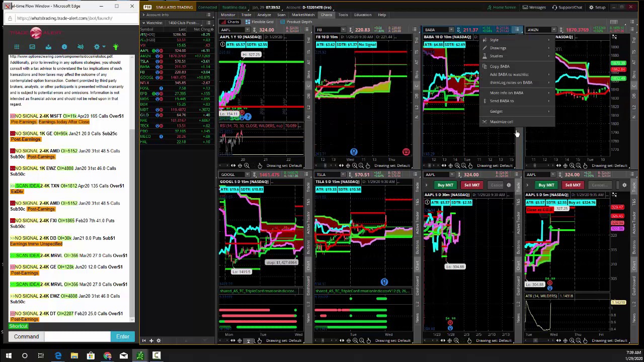Open the Drawings submenu
Screen dimensions: 644x362
tap(516, 48)
